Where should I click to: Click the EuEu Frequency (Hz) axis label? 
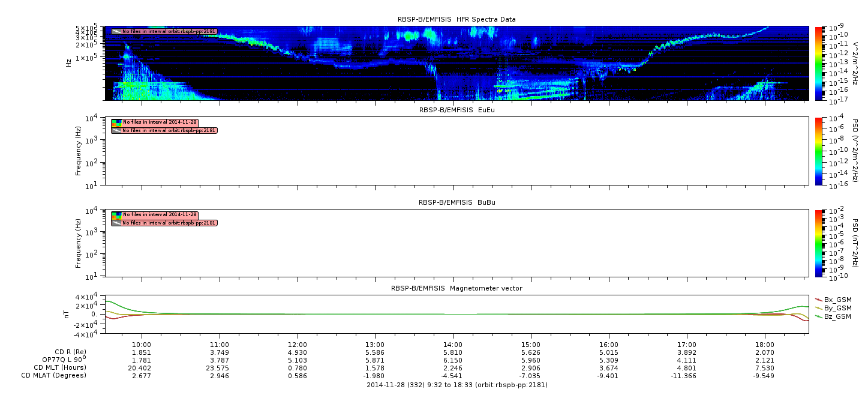point(79,151)
